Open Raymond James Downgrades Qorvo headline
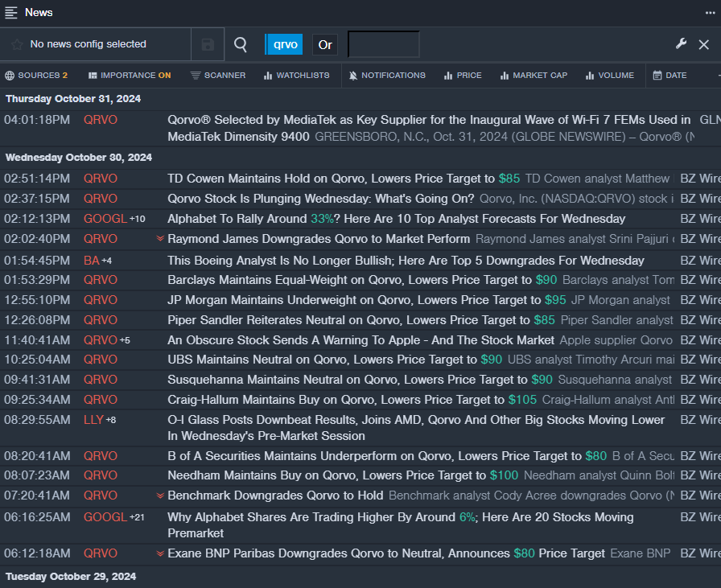The image size is (721, 588). coord(319,239)
